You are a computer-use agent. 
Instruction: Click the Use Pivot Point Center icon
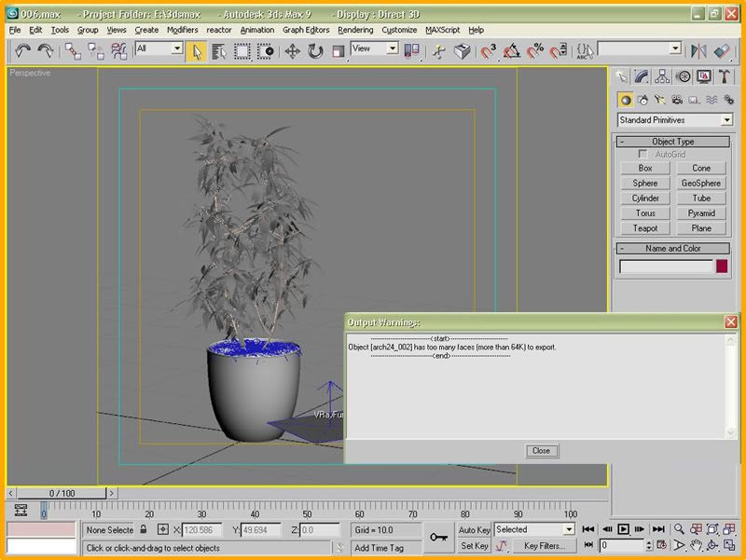pyautogui.click(x=411, y=51)
